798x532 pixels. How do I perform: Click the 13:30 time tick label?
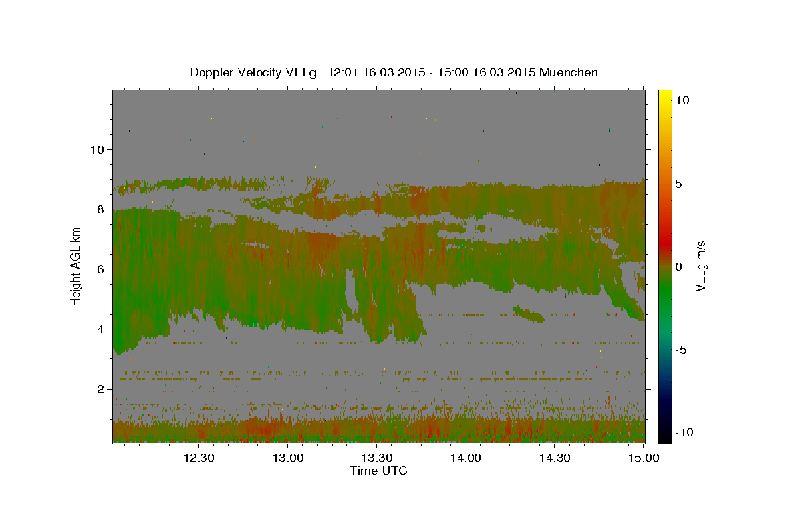[376, 458]
